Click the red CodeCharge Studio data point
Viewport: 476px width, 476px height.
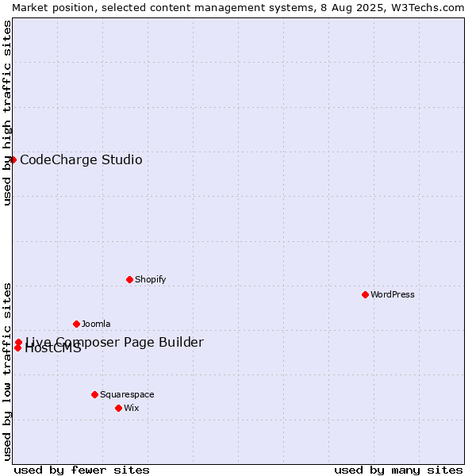point(13,159)
